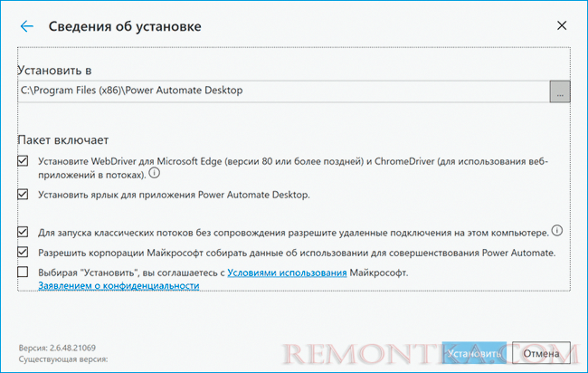Viewport: 588px width, 373px height.
Task: Close the installer dialog with the X
Action: click(562, 25)
